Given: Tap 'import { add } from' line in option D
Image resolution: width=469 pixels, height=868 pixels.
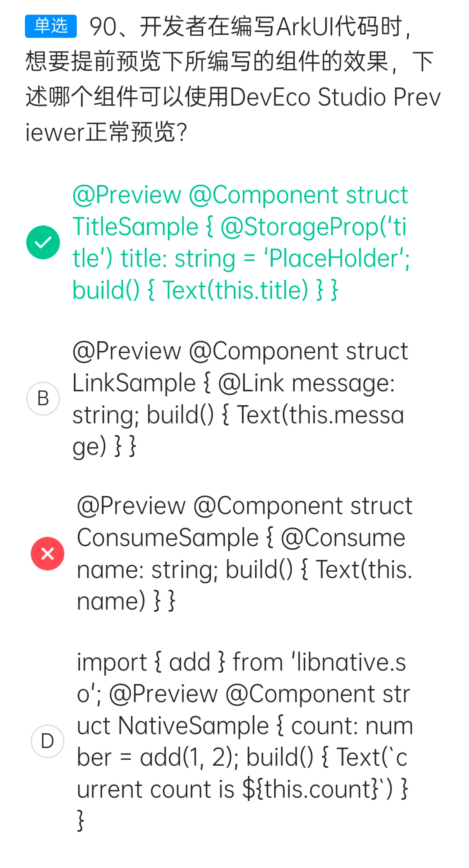Looking at the screenshot, I should (x=180, y=662).
